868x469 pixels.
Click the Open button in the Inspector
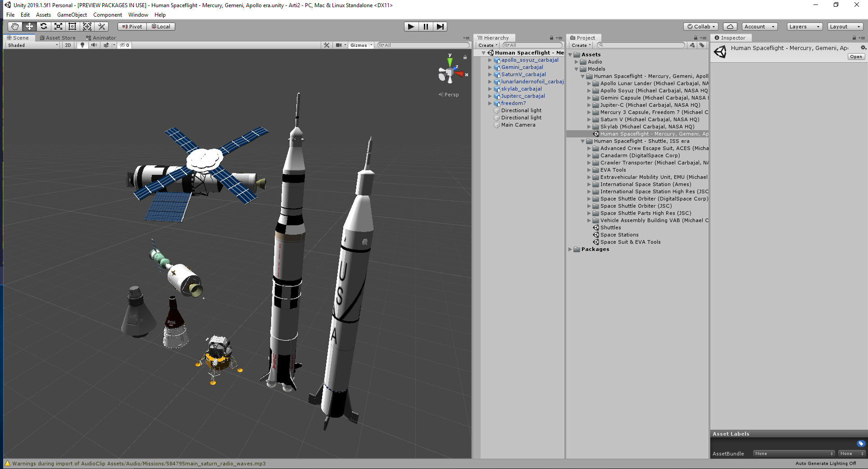(x=855, y=56)
